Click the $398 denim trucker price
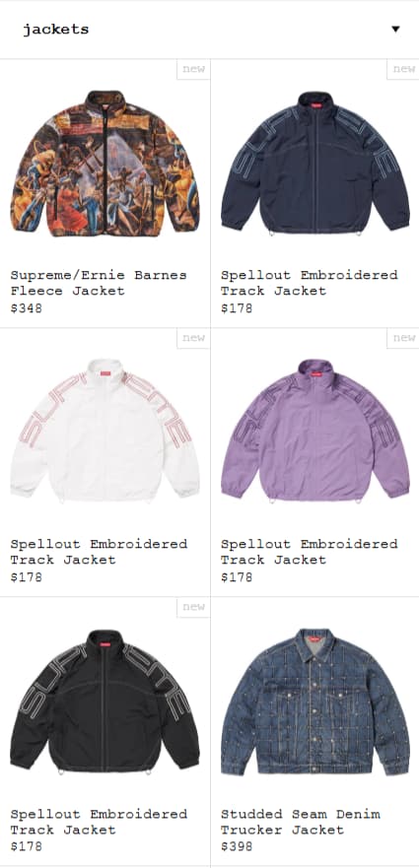The image size is (419, 868). (237, 846)
